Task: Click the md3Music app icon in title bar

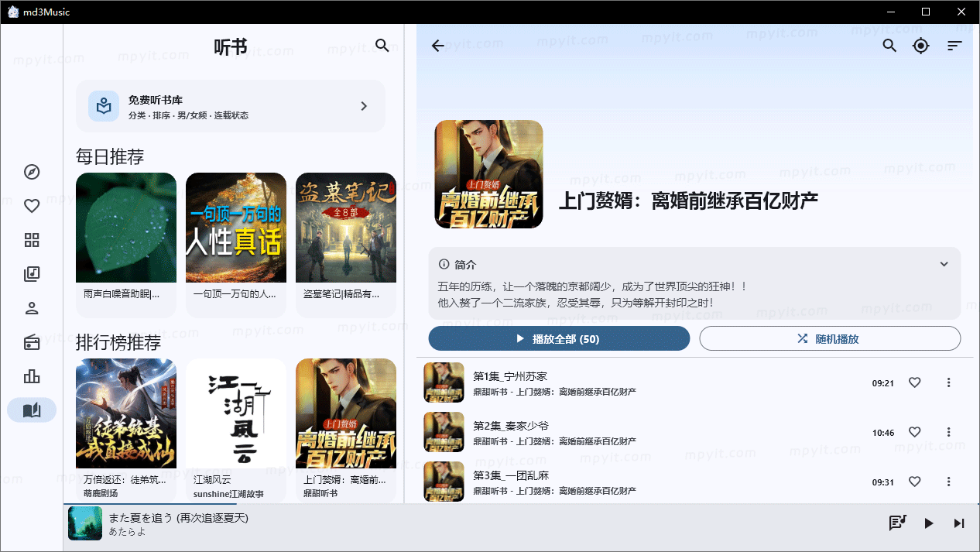Action: point(13,12)
